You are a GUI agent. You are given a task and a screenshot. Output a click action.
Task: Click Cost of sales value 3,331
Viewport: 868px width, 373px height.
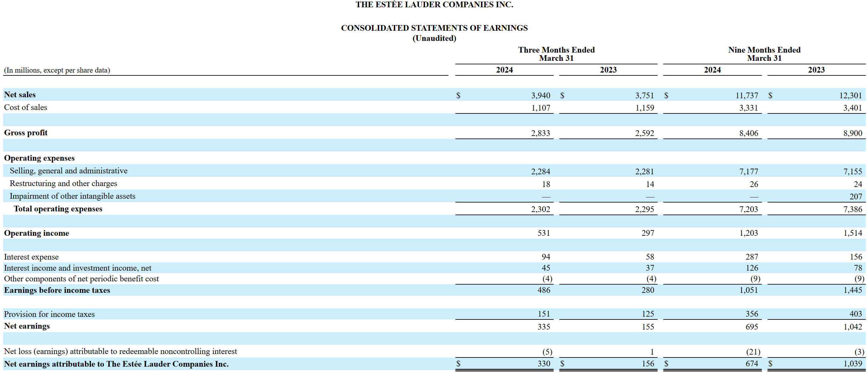tap(749, 108)
